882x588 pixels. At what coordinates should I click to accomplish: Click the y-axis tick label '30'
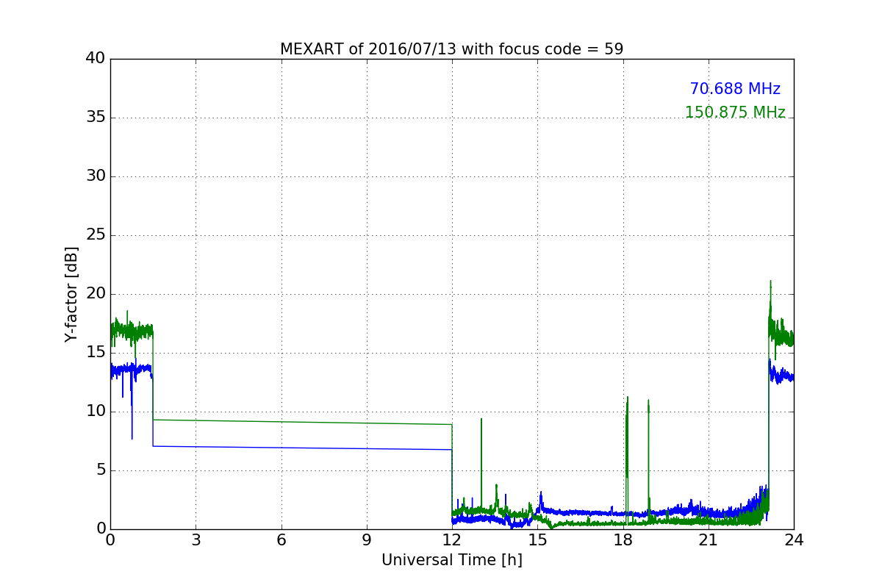tap(96, 176)
